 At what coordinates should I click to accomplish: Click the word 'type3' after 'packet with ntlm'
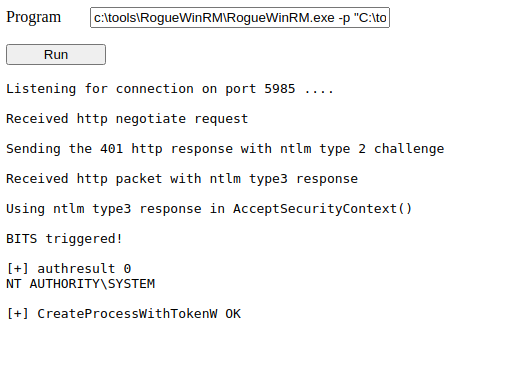[x=268, y=179]
